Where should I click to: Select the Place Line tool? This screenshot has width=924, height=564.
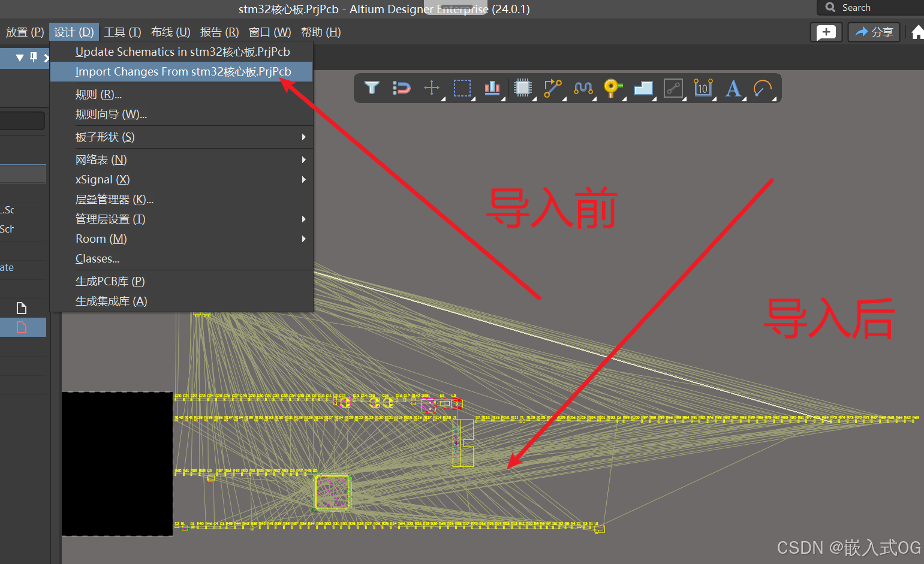673,88
